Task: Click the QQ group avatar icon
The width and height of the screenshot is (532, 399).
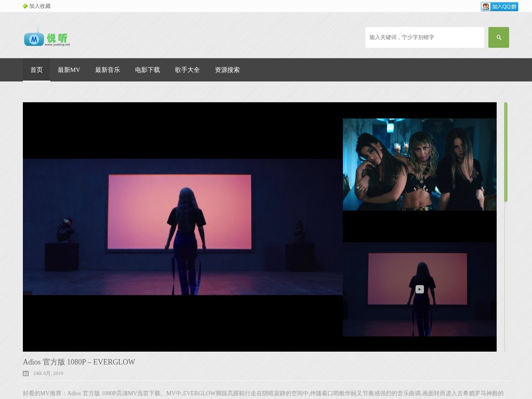Action: (x=486, y=7)
